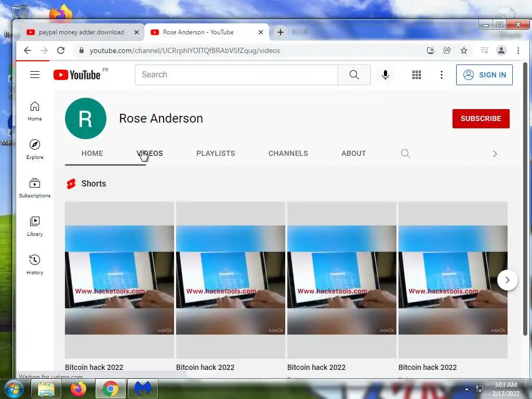Click the page vertical scrollbar

[525, 199]
